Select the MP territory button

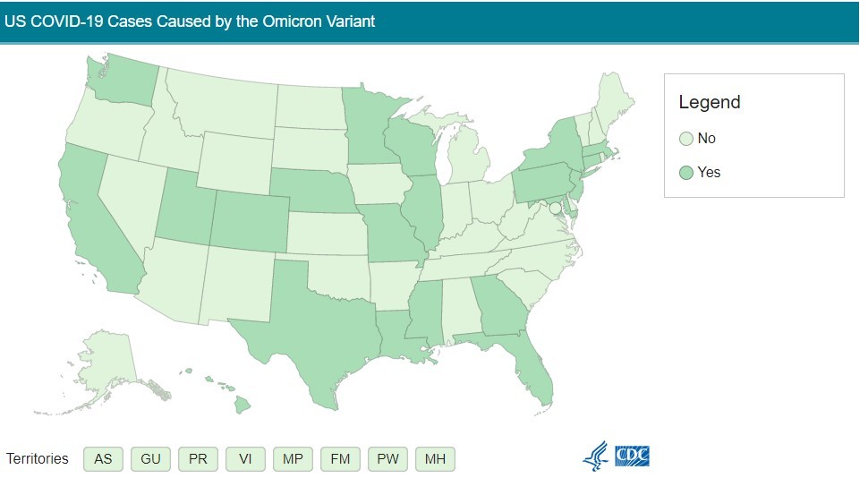pyautogui.click(x=293, y=459)
